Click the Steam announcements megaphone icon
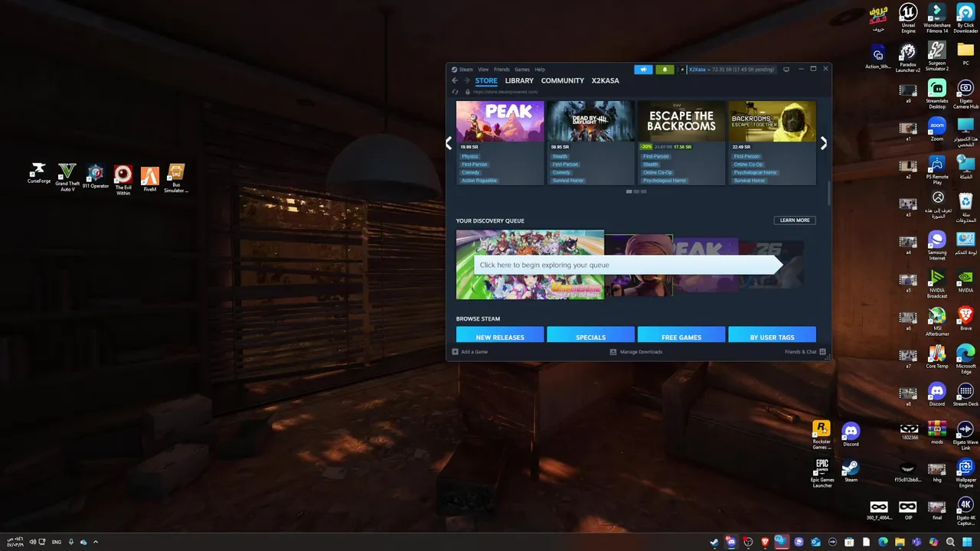 point(643,70)
